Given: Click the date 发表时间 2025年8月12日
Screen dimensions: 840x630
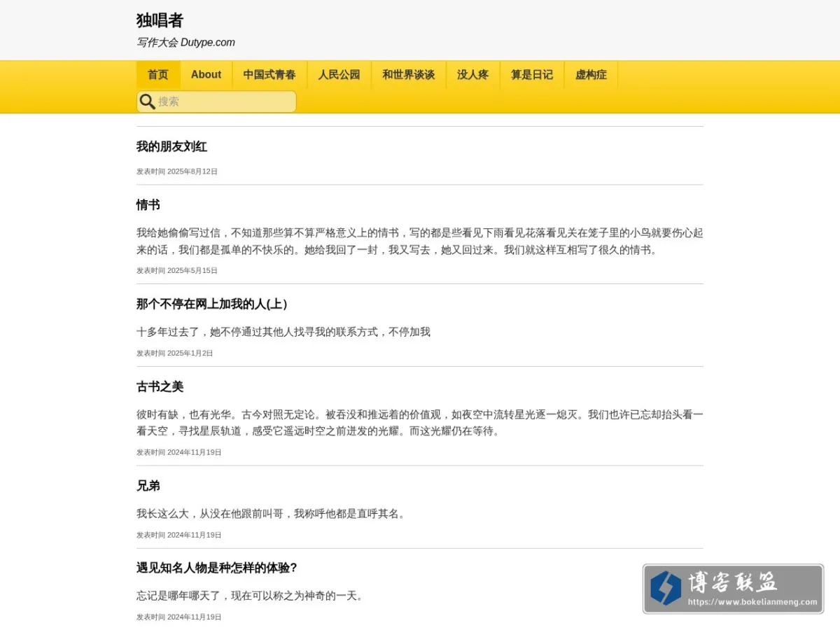Looking at the screenshot, I should (x=177, y=171).
